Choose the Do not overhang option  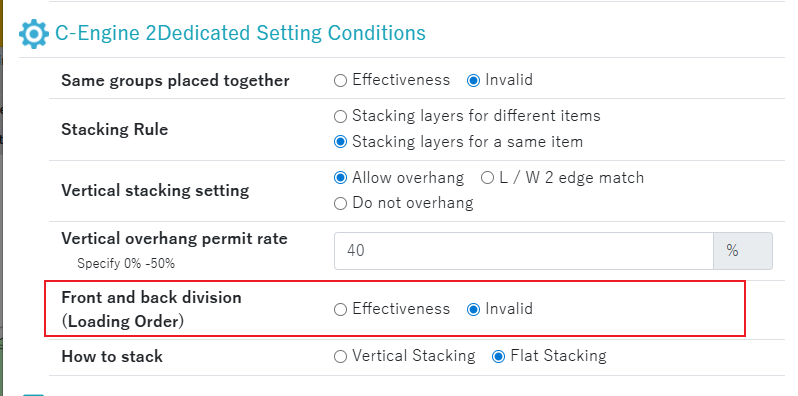click(340, 204)
